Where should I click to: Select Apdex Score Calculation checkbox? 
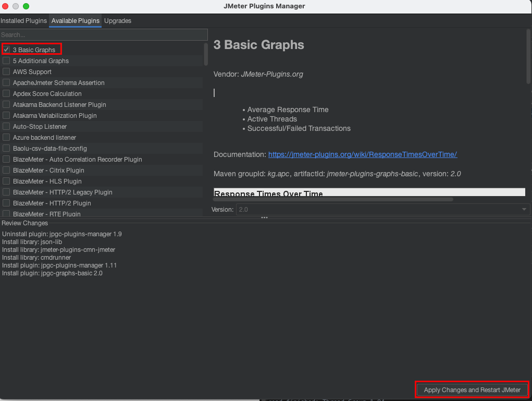6,93
